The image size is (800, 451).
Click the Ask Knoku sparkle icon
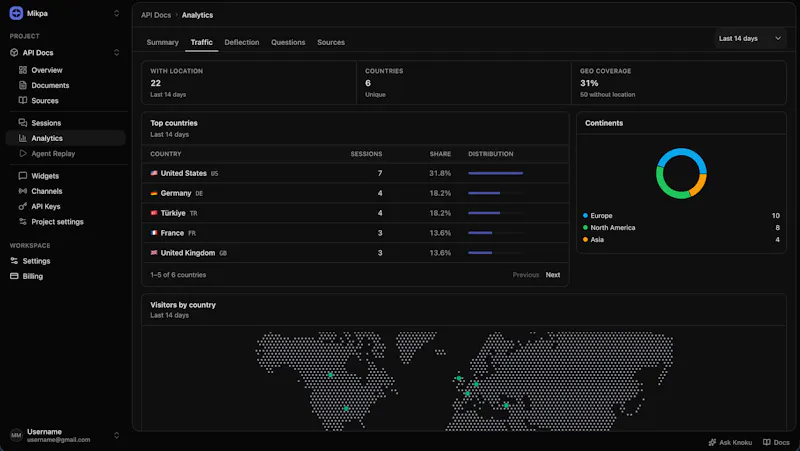[x=712, y=442]
